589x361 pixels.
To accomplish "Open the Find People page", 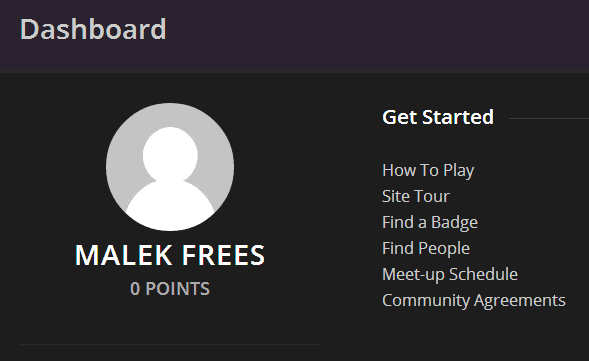I will click(x=426, y=248).
